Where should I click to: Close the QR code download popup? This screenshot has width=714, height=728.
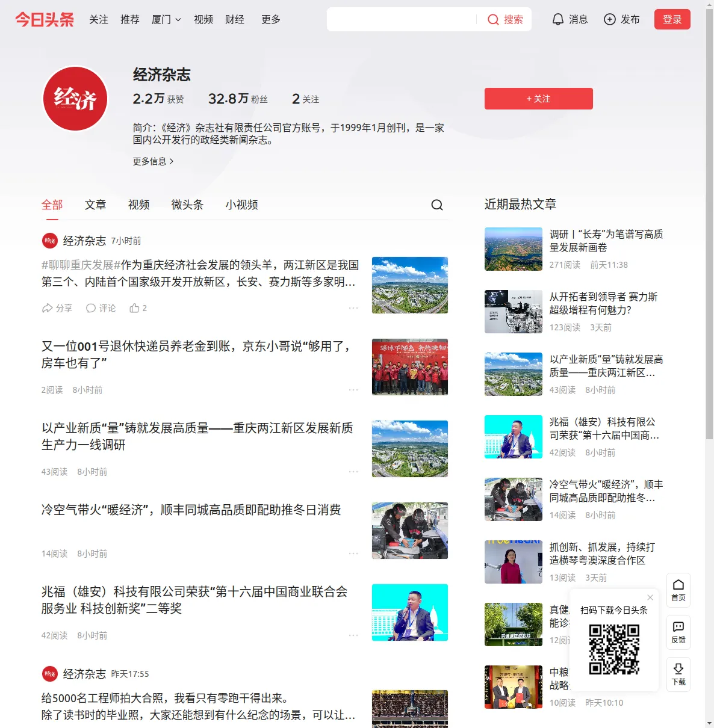[650, 597]
